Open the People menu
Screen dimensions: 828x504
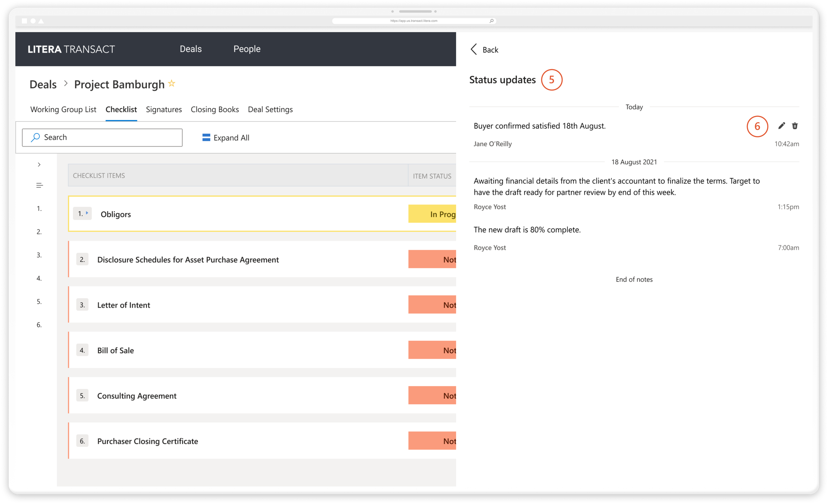tap(247, 49)
